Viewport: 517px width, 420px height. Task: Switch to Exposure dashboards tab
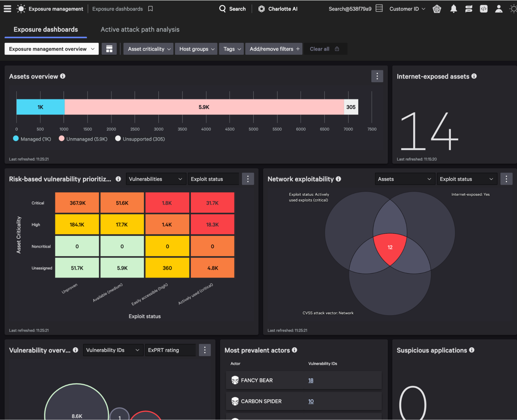pyautogui.click(x=46, y=29)
